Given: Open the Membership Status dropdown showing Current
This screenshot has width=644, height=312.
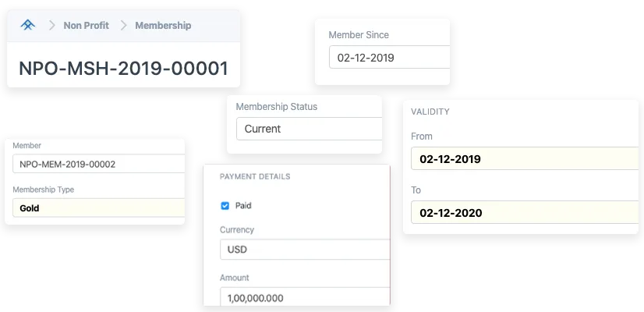Looking at the screenshot, I should [x=308, y=129].
